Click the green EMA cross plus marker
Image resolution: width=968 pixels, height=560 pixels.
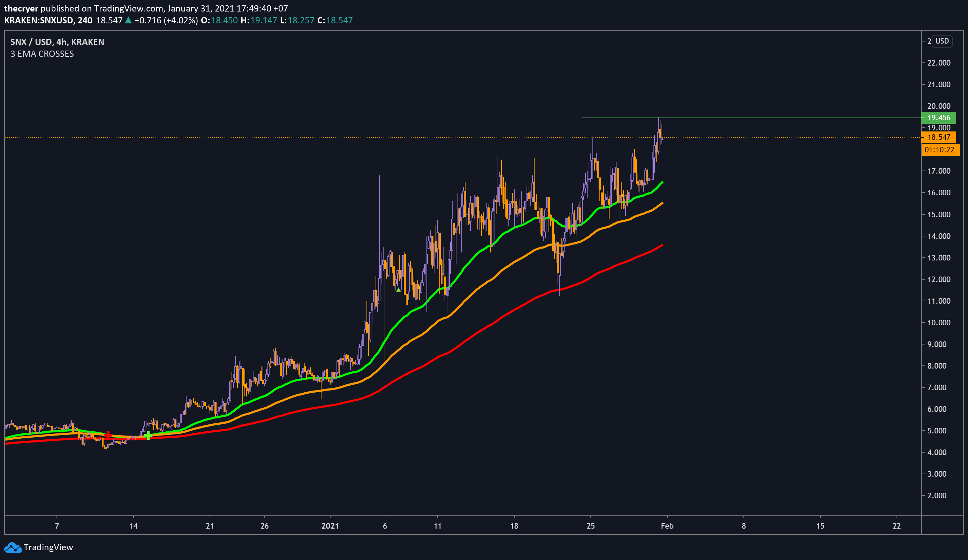(148, 436)
